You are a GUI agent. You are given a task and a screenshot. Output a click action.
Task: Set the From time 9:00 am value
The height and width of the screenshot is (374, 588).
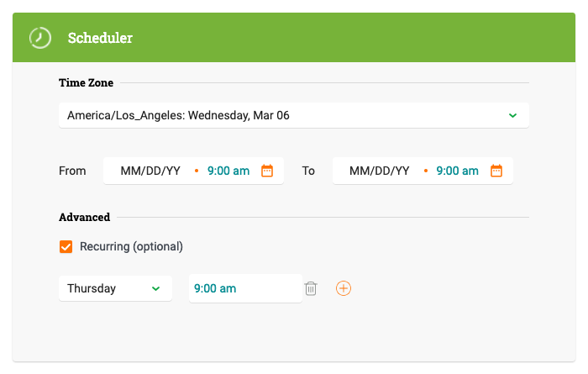click(x=228, y=171)
